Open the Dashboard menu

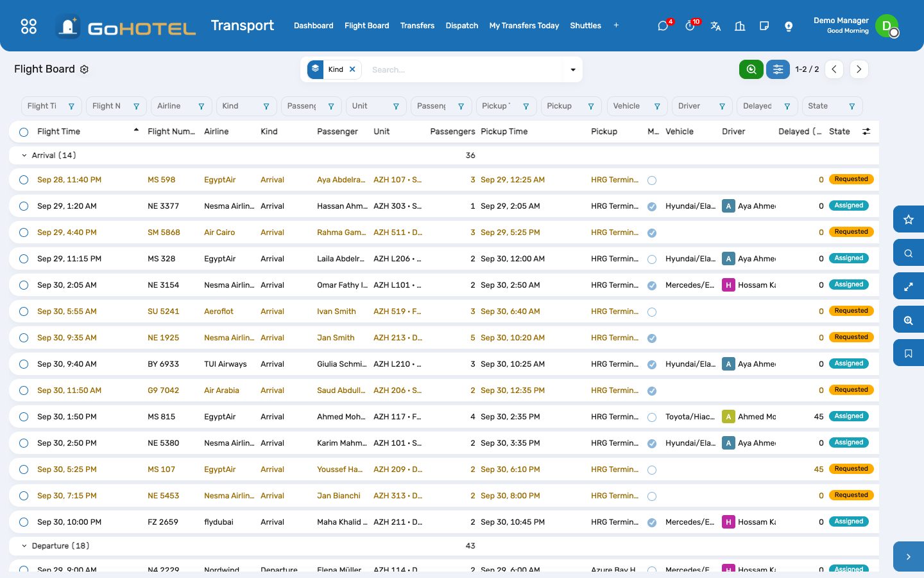pyautogui.click(x=314, y=26)
